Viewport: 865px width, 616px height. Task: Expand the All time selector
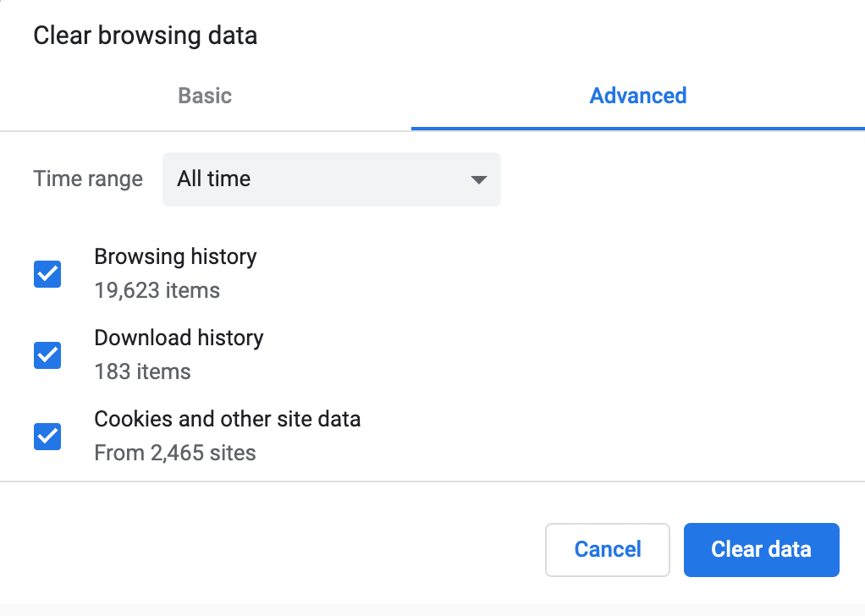pyautogui.click(x=330, y=179)
